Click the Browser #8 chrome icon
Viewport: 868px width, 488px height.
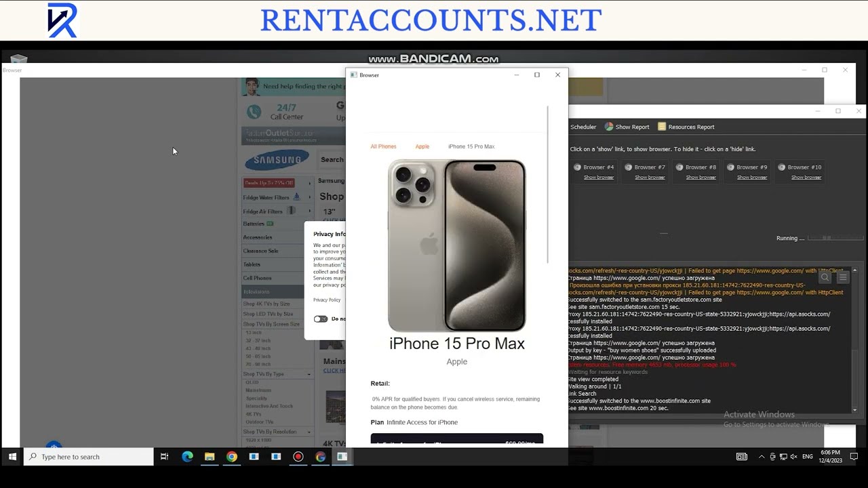[x=679, y=167]
